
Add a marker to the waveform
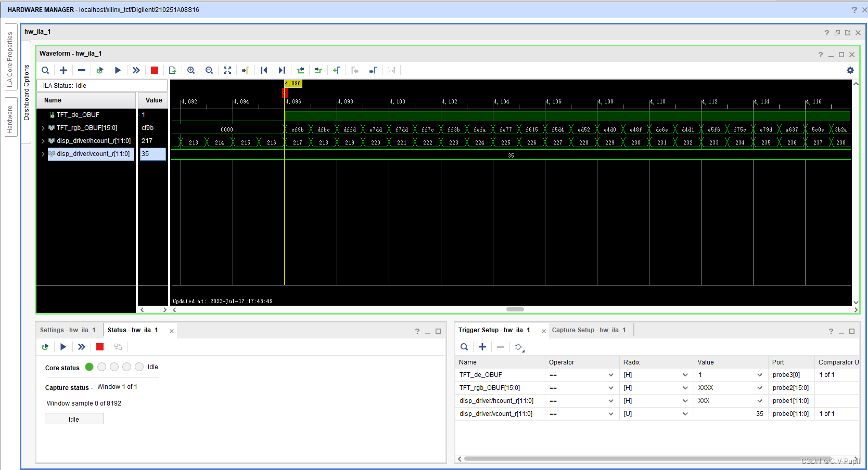click(337, 70)
